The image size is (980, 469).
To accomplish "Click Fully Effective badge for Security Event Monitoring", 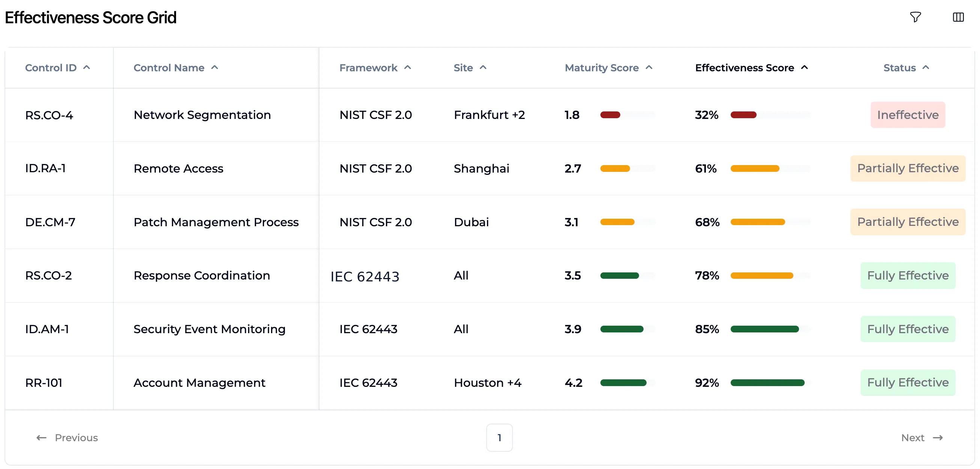I will pos(908,329).
